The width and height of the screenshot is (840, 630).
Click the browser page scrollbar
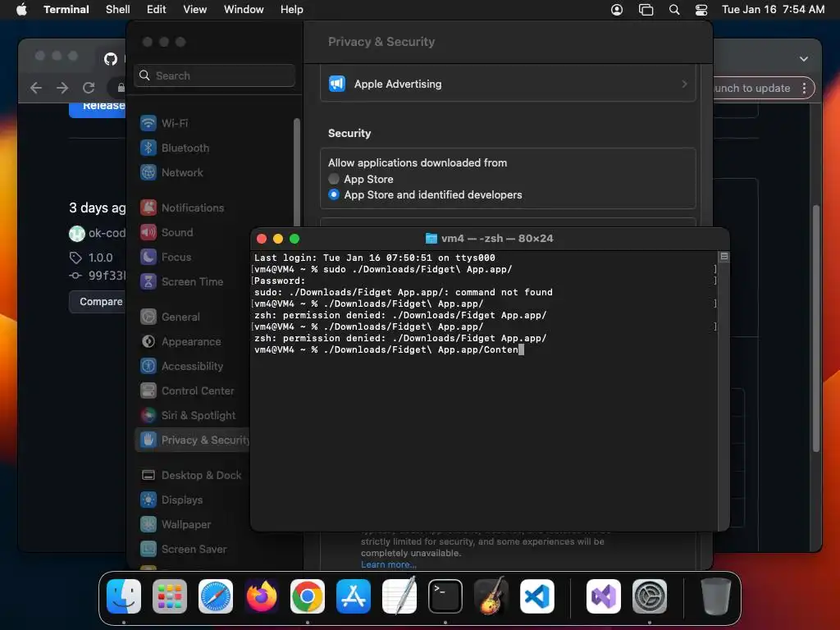816,328
